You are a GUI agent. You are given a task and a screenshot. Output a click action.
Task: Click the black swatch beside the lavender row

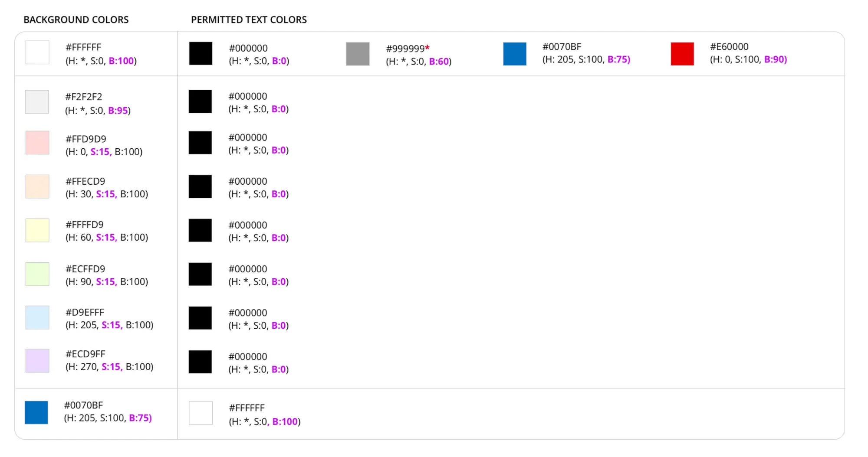(x=200, y=362)
